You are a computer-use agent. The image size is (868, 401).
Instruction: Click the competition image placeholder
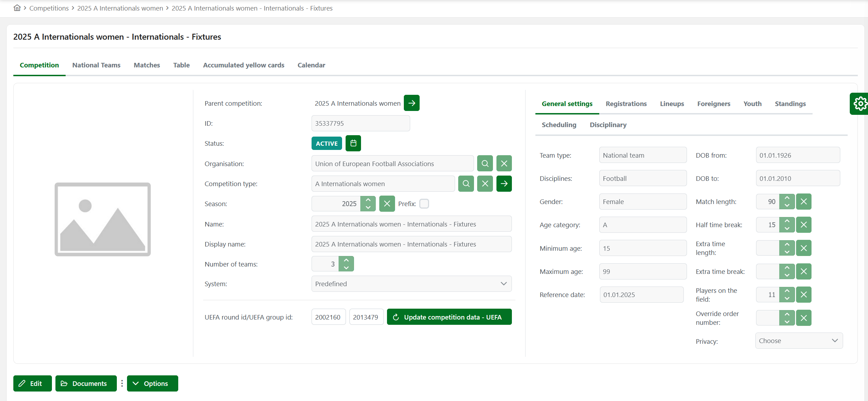click(x=102, y=219)
